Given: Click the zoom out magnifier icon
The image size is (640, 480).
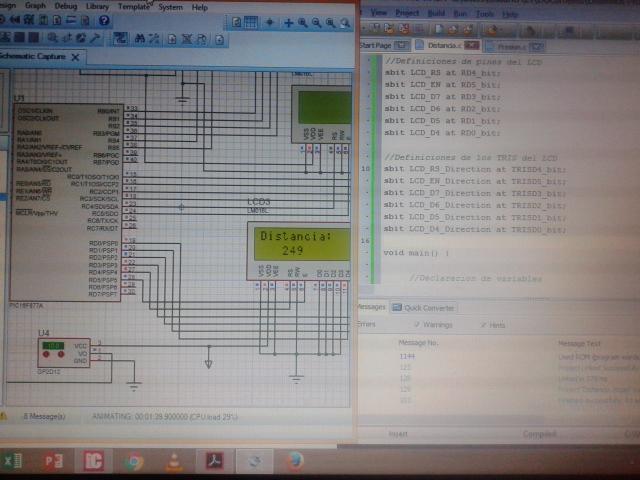Looking at the screenshot, I should click(317, 24).
